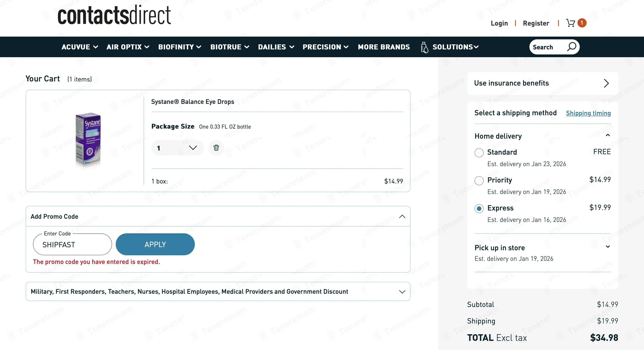Collapse the Add Promo Code section
This screenshot has height=350, width=644.
coord(402,216)
